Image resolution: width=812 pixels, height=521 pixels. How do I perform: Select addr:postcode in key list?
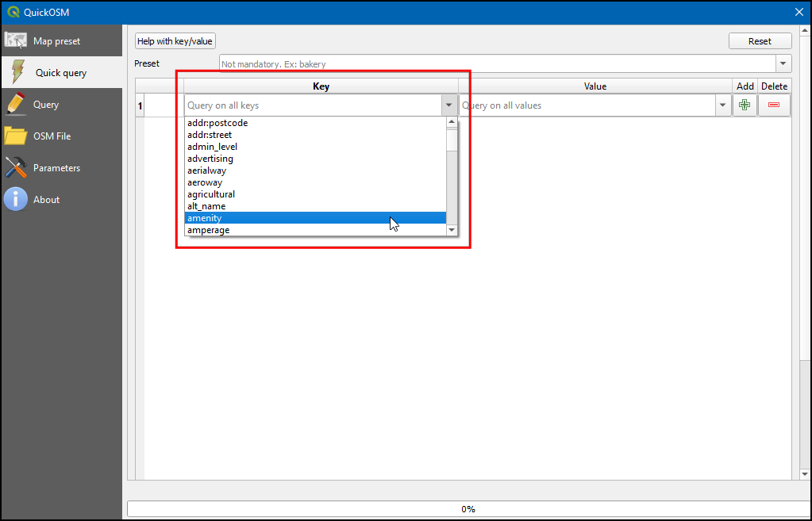(x=217, y=123)
